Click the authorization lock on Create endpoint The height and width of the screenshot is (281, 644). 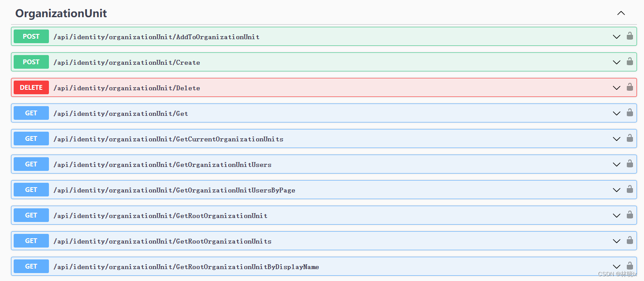pos(629,62)
